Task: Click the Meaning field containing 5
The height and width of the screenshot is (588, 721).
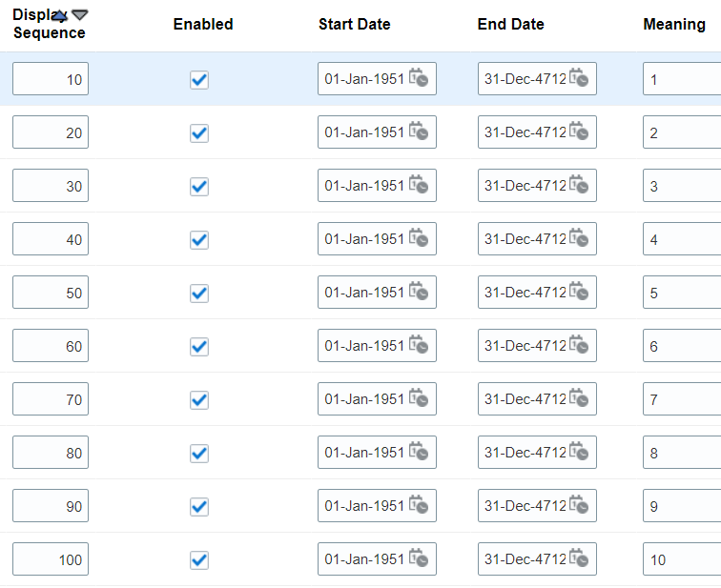Action: point(682,293)
